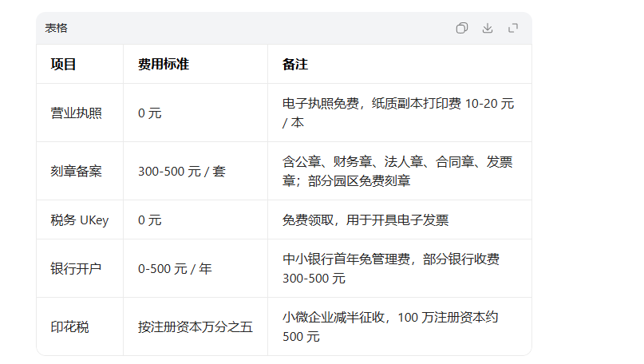644x364 pixels.
Task: Click the copy table icon
Action: pos(461,28)
